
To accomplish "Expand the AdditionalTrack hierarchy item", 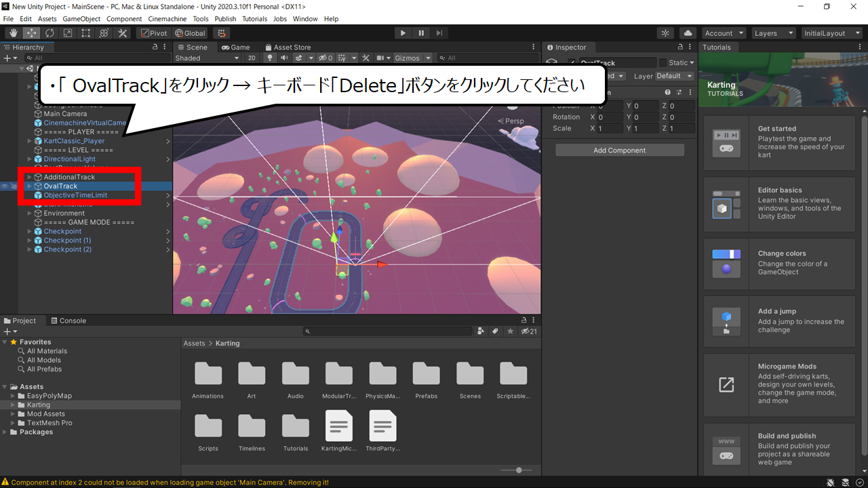I will point(29,177).
